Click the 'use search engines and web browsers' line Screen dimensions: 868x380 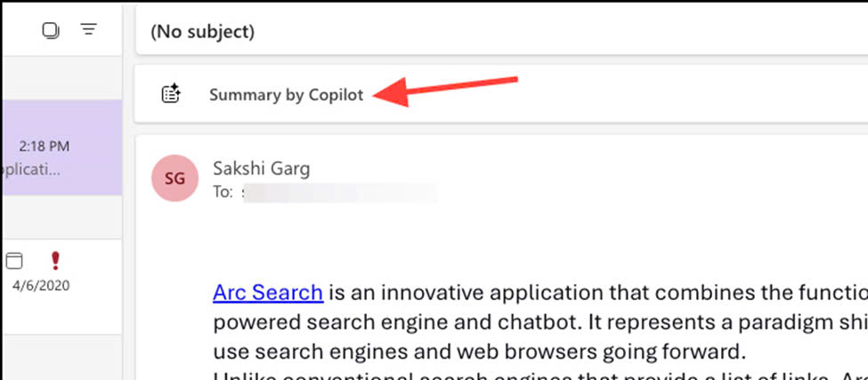point(476,352)
